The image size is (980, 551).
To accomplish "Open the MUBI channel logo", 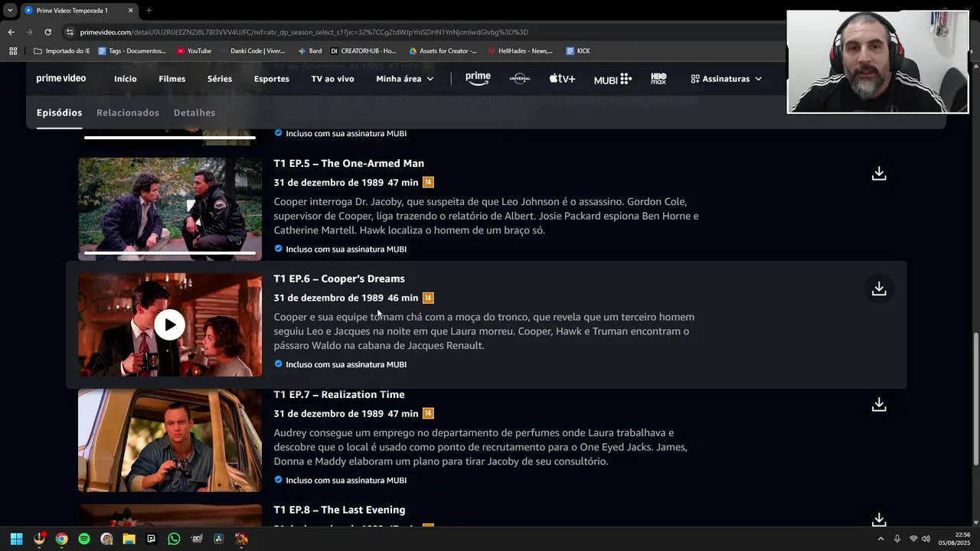I will point(612,78).
